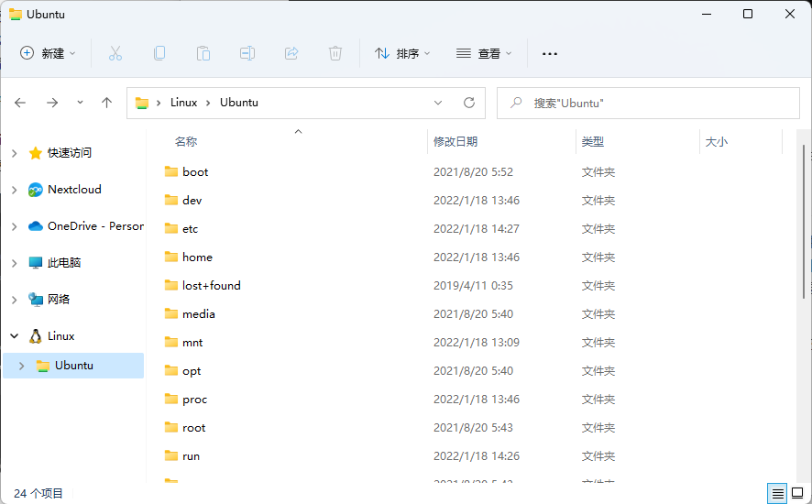Click the search Ubuntu input field

click(648, 103)
